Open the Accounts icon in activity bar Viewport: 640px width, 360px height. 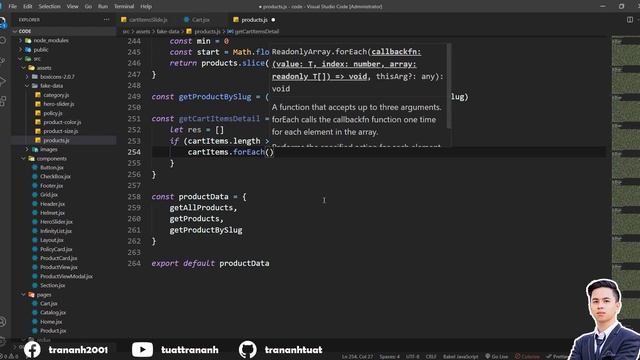pyautogui.click(x=3, y=322)
